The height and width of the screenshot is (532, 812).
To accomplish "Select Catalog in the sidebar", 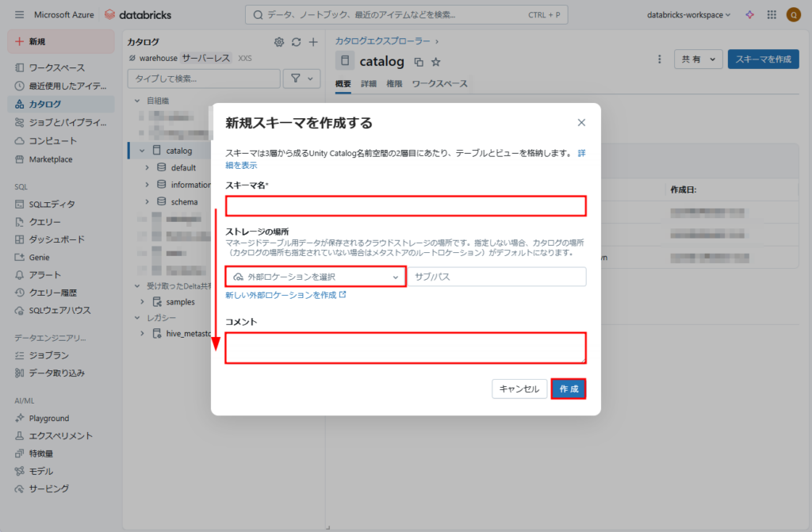I will 61,104.
